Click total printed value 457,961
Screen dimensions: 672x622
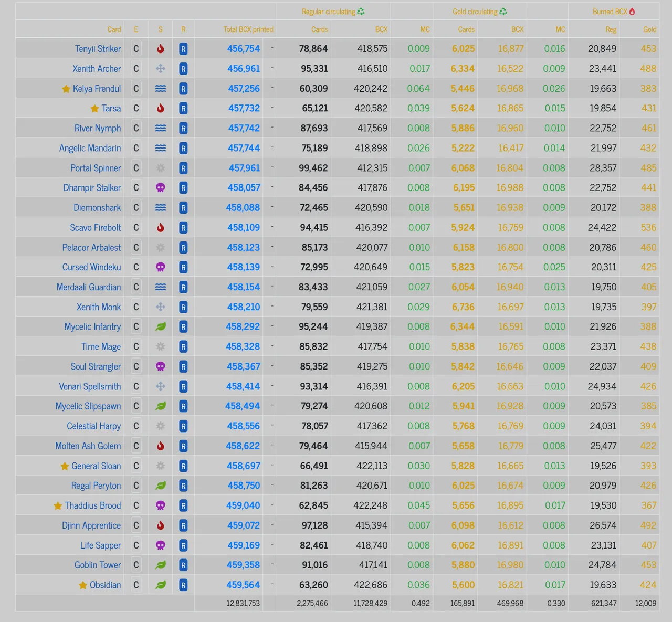click(244, 168)
